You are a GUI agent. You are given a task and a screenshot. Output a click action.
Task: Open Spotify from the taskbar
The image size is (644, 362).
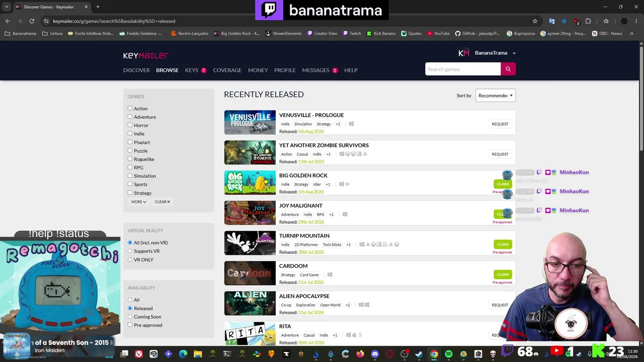pyautogui.click(x=449, y=354)
